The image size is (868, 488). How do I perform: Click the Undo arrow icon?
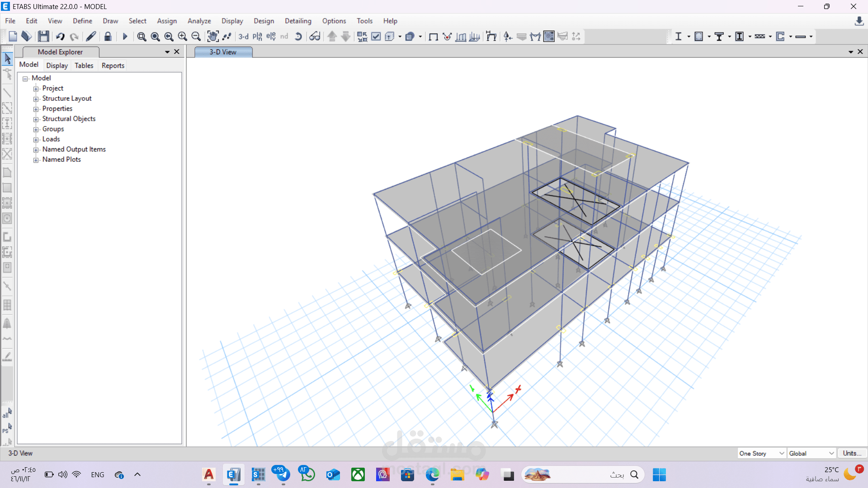[x=60, y=37]
